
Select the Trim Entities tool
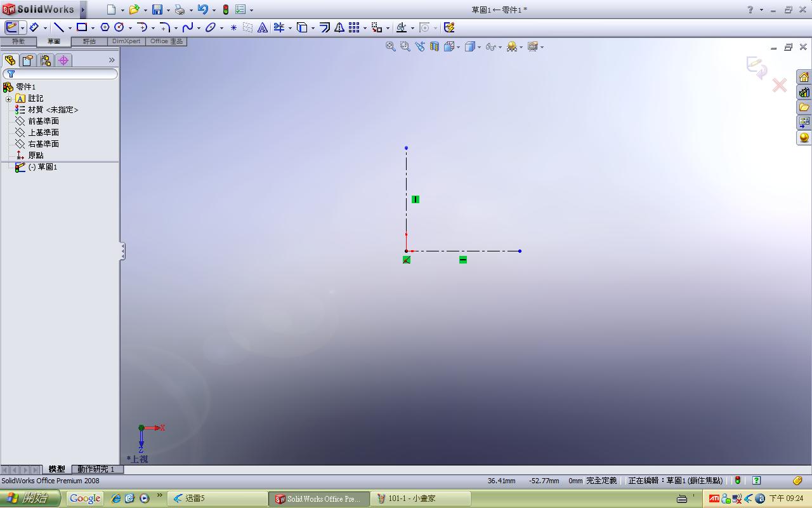point(279,27)
